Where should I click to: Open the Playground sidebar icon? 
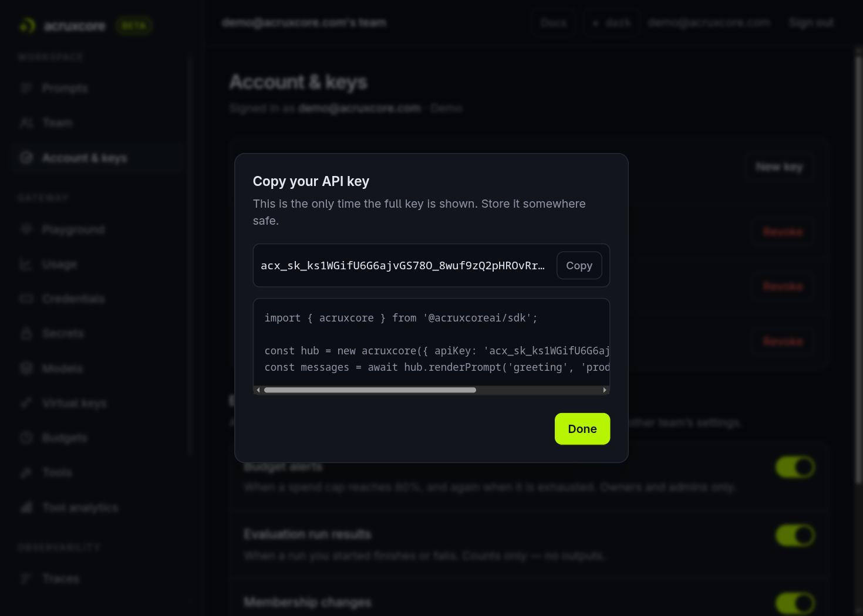coord(26,229)
